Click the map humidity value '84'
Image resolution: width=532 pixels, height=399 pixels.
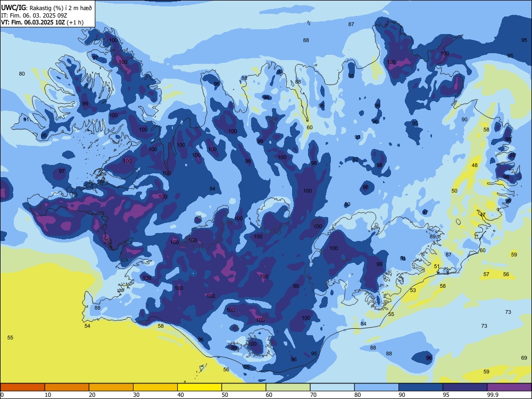point(363,323)
